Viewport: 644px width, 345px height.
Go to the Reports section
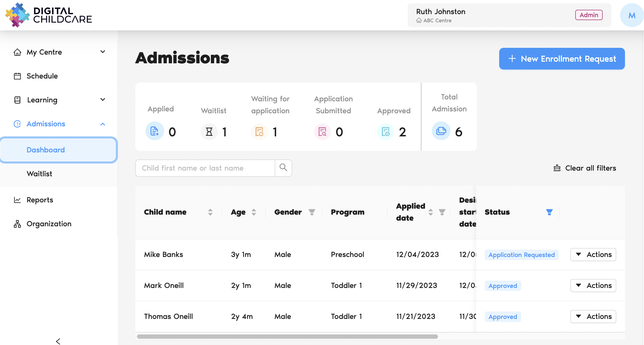[x=40, y=200]
